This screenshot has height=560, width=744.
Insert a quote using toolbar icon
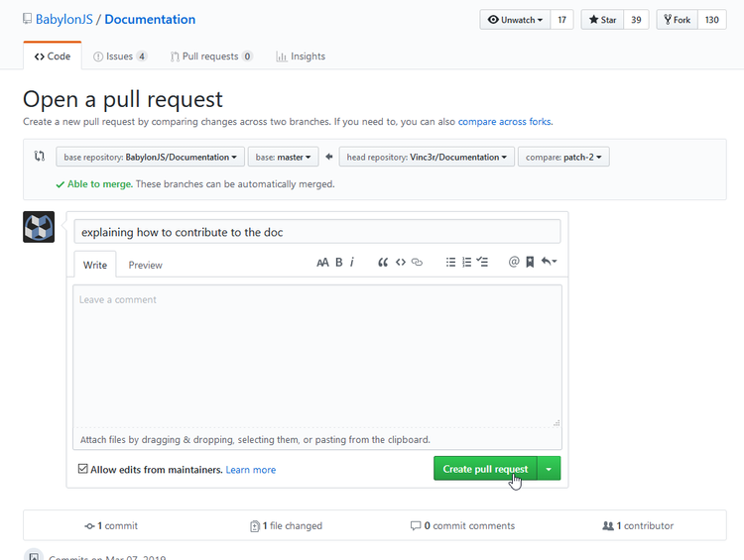(x=383, y=263)
